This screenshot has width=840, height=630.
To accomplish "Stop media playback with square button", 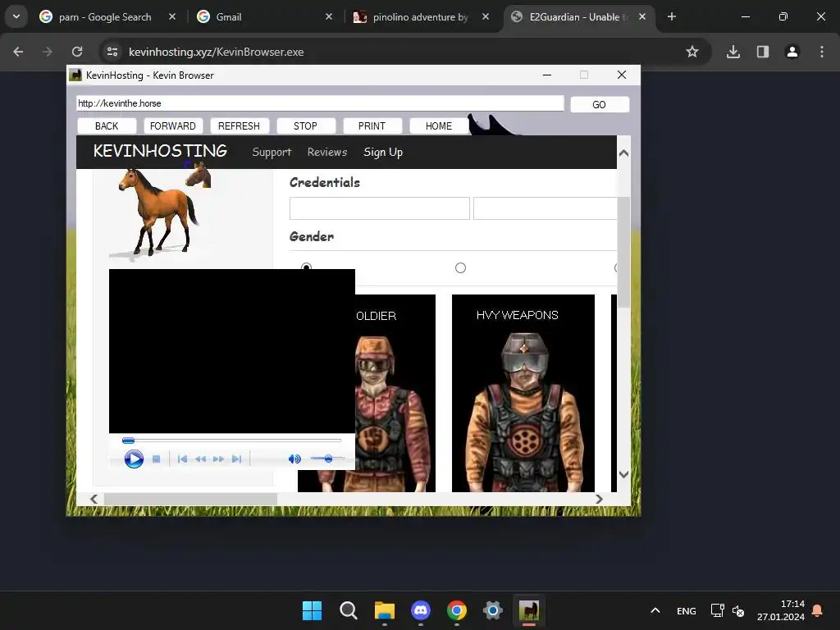I will click(x=157, y=459).
